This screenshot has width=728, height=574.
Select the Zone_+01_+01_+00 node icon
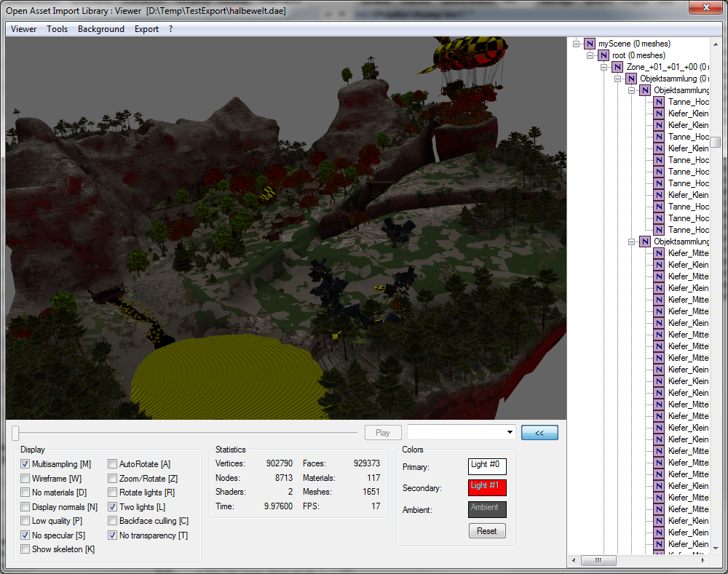tap(617, 67)
